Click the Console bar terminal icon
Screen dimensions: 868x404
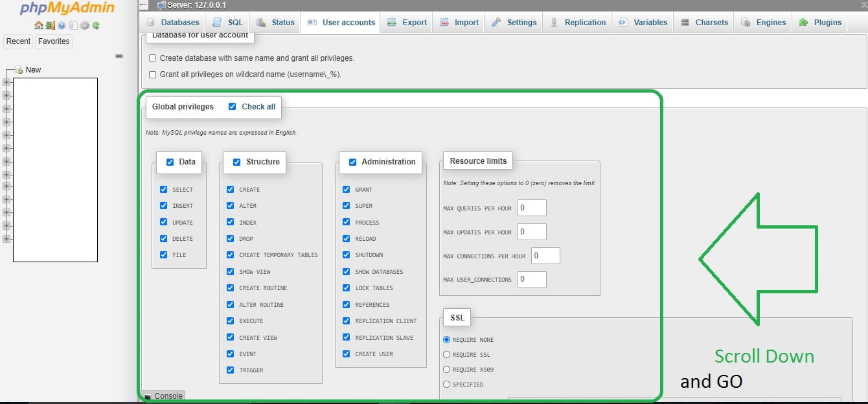click(x=148, y=396)
